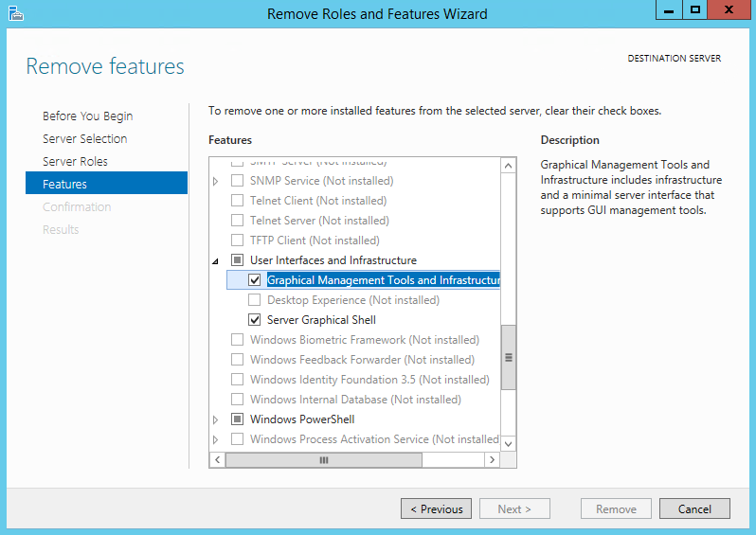Expand the SNMP Service node

[x=215, y=181]
